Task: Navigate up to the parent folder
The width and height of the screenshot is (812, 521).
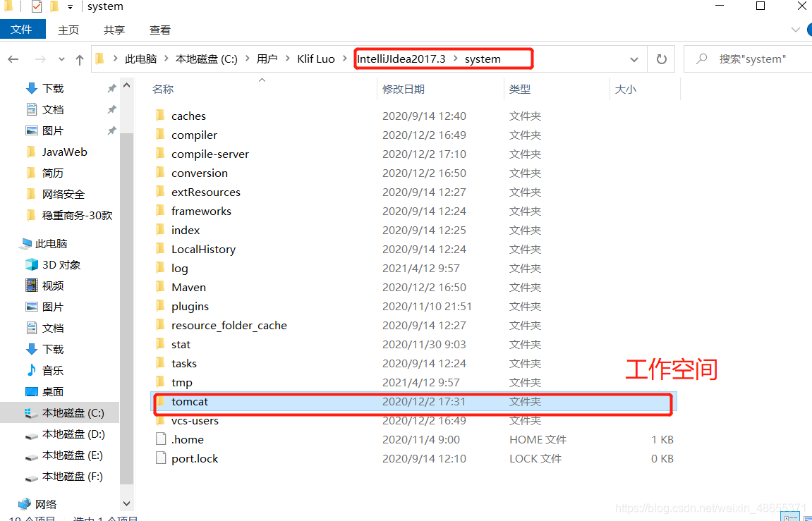Action: [x=80, y=59]
